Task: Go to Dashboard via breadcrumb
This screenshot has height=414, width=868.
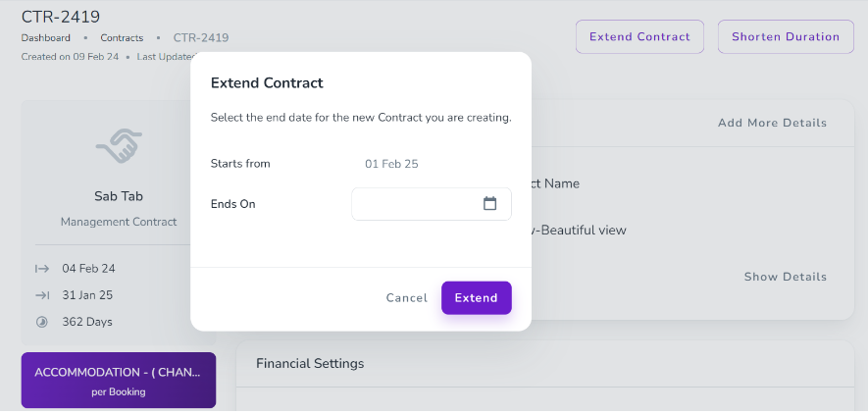Action: point(46,38)
